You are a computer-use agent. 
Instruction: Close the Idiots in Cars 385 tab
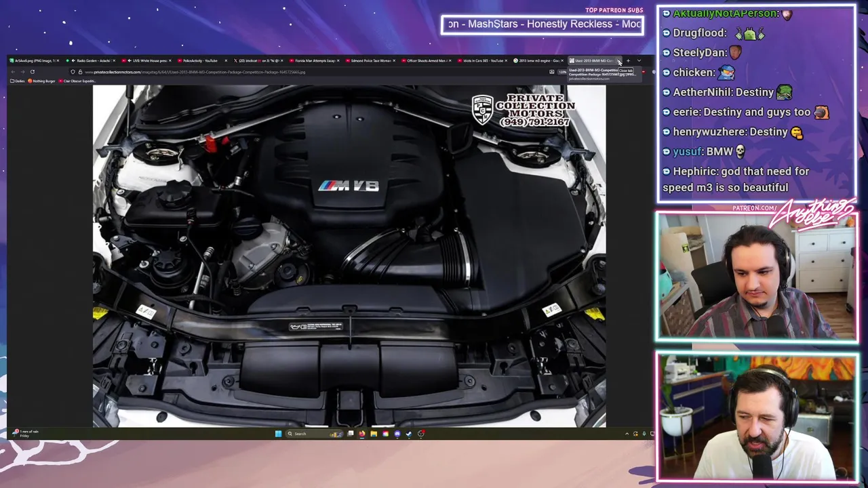(x=506, y=60)
